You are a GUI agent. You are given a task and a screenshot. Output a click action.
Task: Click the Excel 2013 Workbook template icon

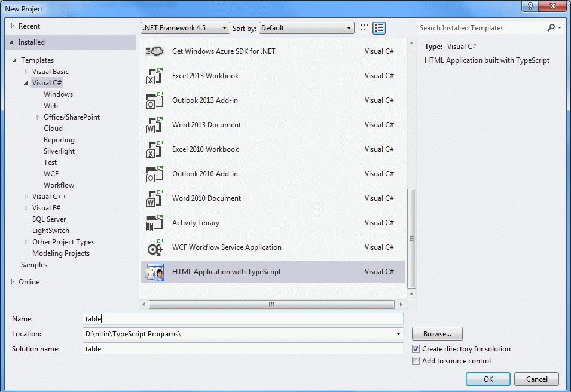click(x=155, y=76)
